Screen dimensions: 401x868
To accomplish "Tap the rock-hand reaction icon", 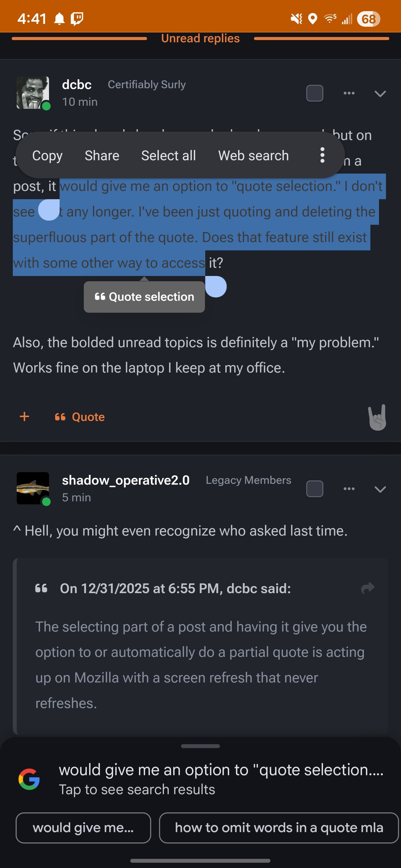I will [x=377, y=417].
